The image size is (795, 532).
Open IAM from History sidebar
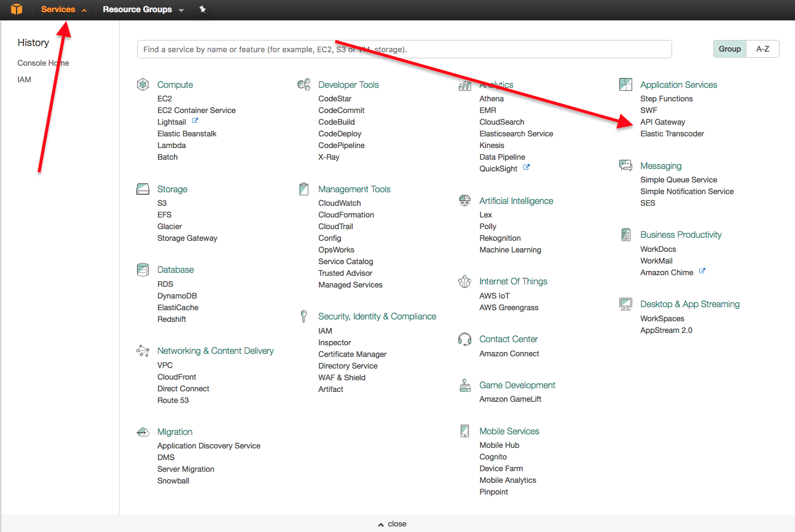(x=25, y=80)
